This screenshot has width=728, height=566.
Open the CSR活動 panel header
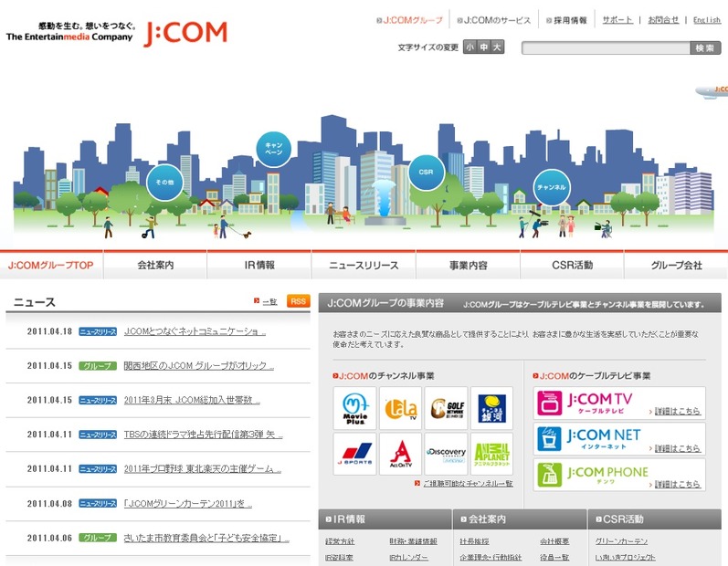(655, 519)
